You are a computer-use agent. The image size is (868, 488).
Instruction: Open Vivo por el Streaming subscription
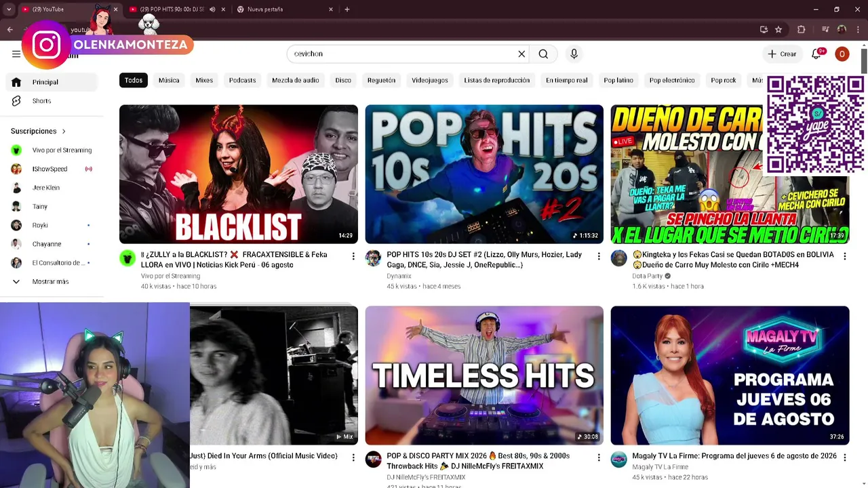[x=52, y=150]
